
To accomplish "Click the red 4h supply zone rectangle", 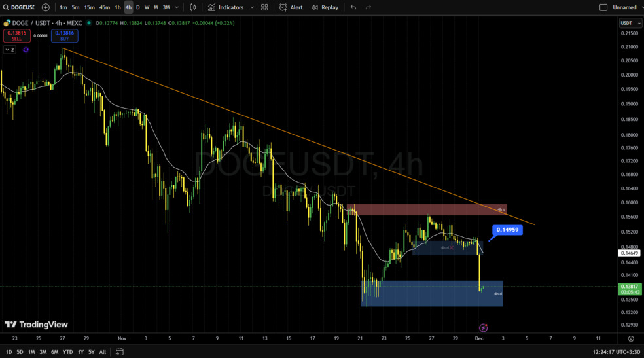I will (425, 210).
